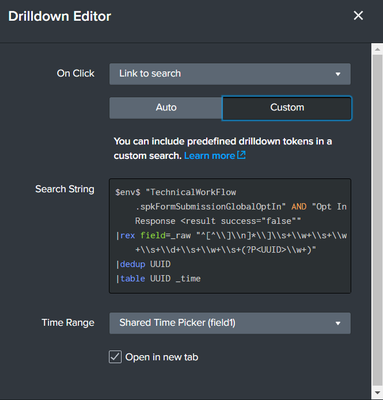Click the AND operator in search string

click(299, 207)
